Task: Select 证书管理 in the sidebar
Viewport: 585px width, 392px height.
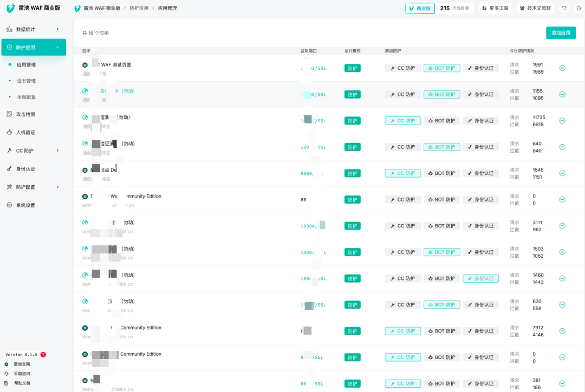Action: (26, 81)
